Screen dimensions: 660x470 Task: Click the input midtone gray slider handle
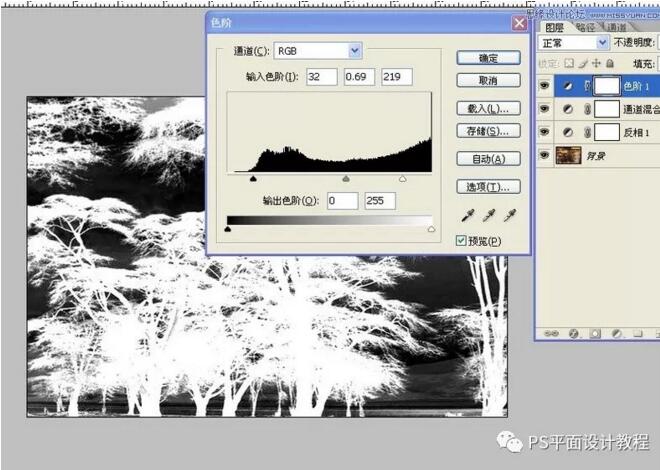[x=346, y=179]
